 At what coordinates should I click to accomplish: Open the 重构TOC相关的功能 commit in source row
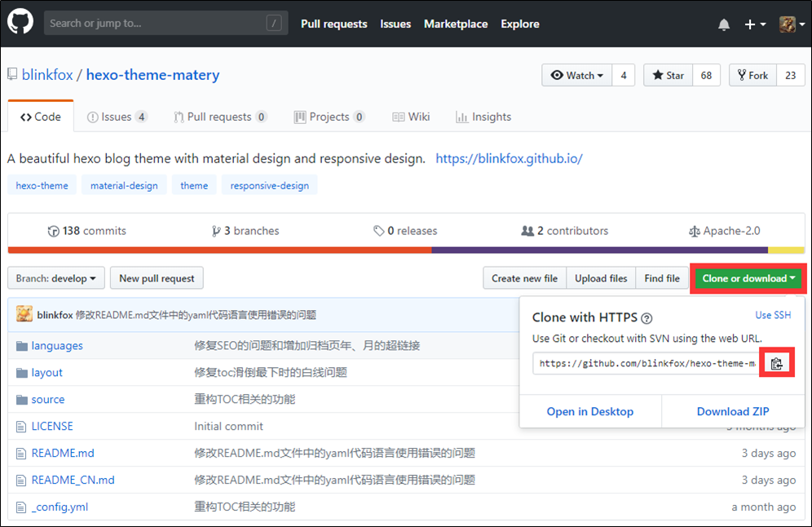point(245,400)
